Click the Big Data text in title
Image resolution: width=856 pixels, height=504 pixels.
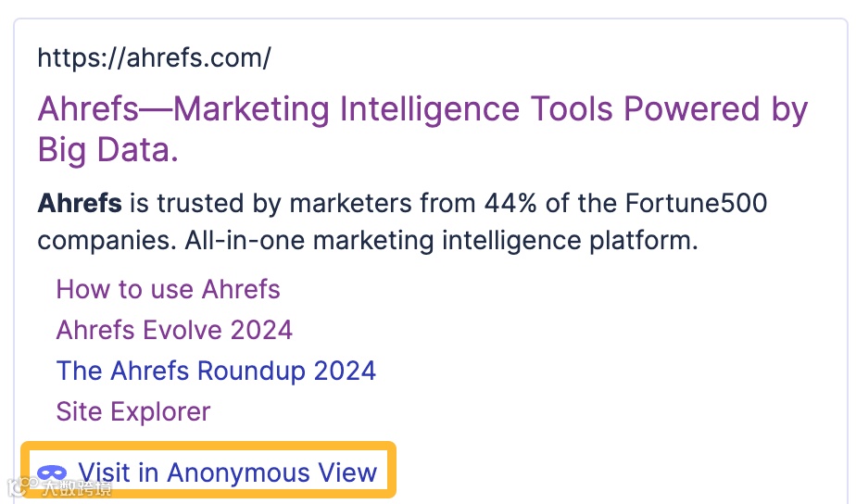tap(107, 150)
